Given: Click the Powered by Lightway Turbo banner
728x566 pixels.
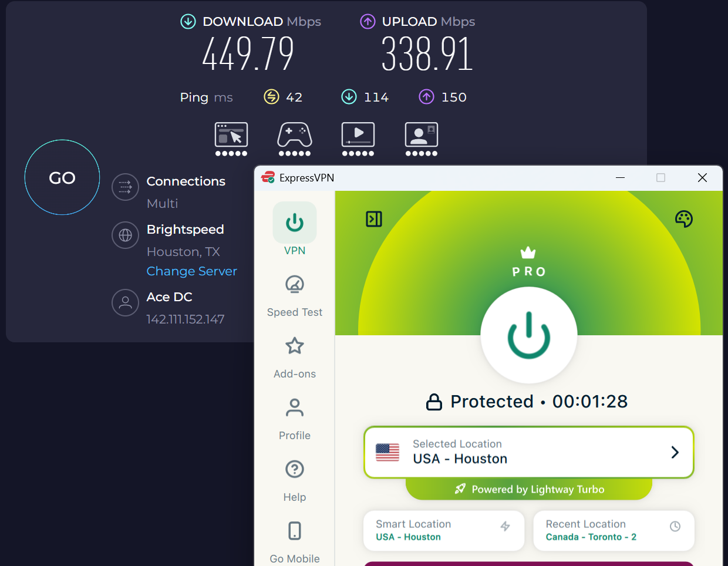Looking at the screenshot, I should [x=529, y=489].
